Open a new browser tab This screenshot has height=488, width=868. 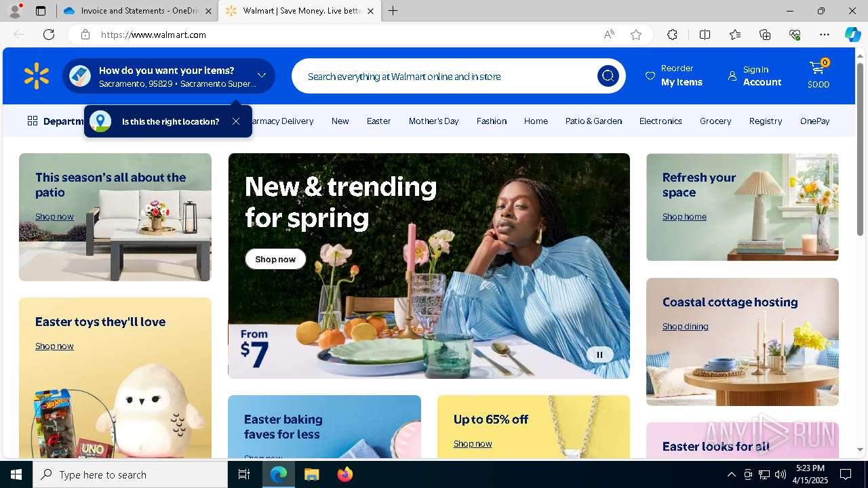tap(393, 11)
